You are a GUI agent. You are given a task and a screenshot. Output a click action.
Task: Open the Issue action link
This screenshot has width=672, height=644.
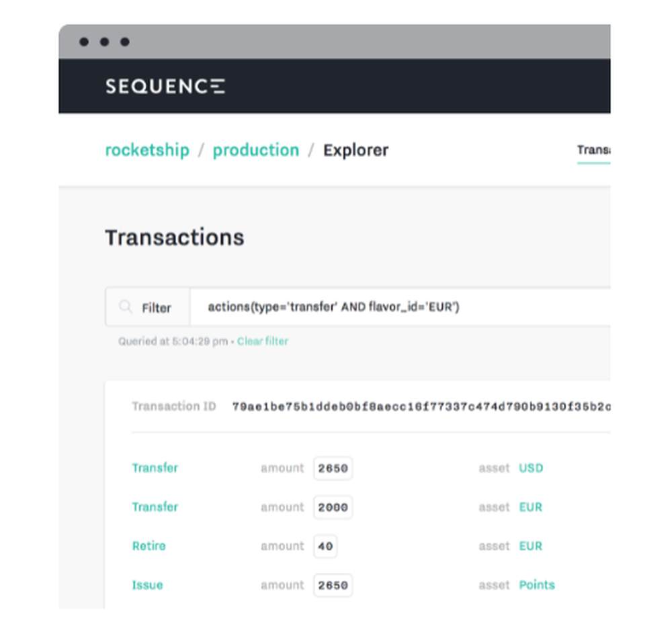click(x=147, y=585)
